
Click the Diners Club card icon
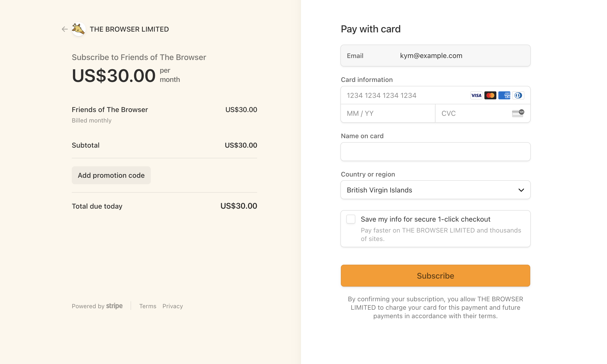click(x=518, y=95)
